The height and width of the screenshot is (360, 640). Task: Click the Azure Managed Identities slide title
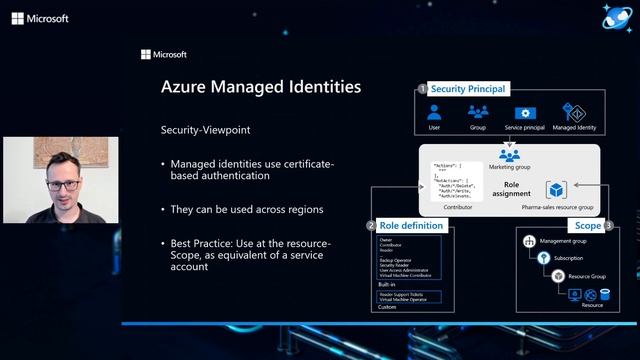261,87
